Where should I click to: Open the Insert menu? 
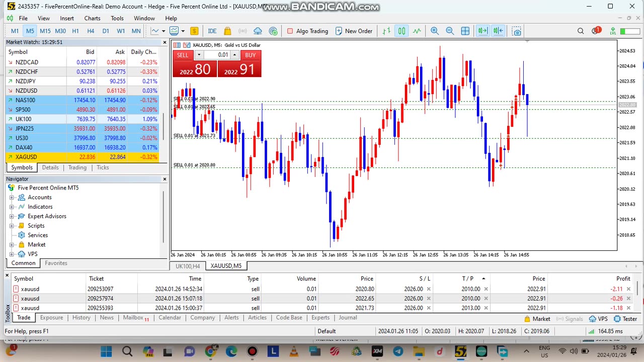67,18
